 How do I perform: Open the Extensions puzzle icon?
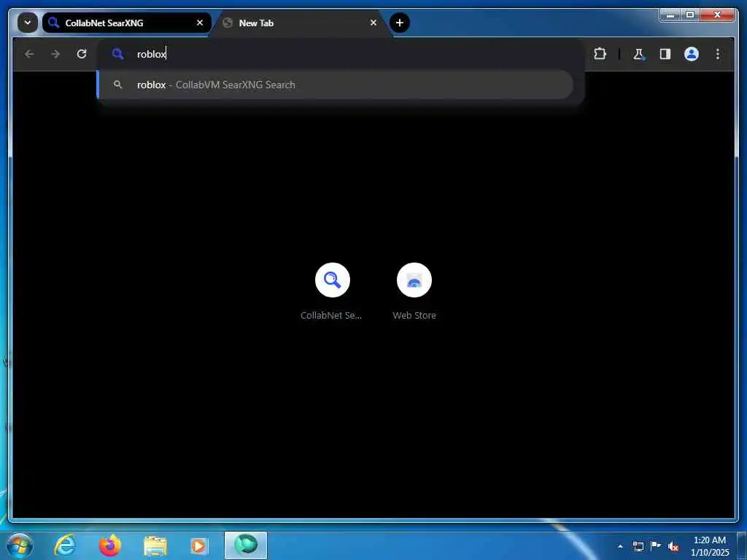[x=600, y=54]
